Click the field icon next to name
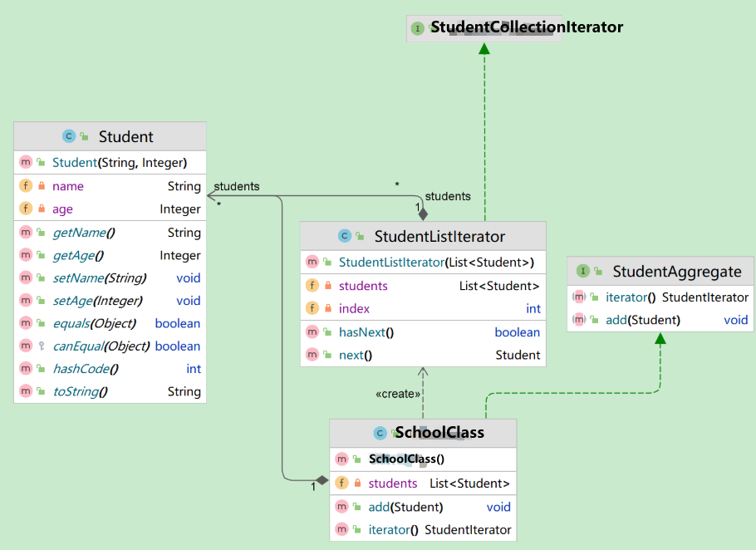 tap(26, 186)
